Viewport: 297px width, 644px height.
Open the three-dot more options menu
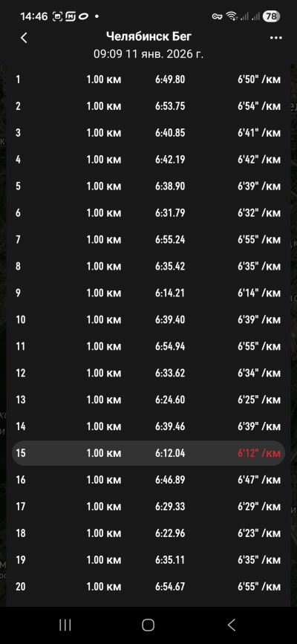pos(275,38)
